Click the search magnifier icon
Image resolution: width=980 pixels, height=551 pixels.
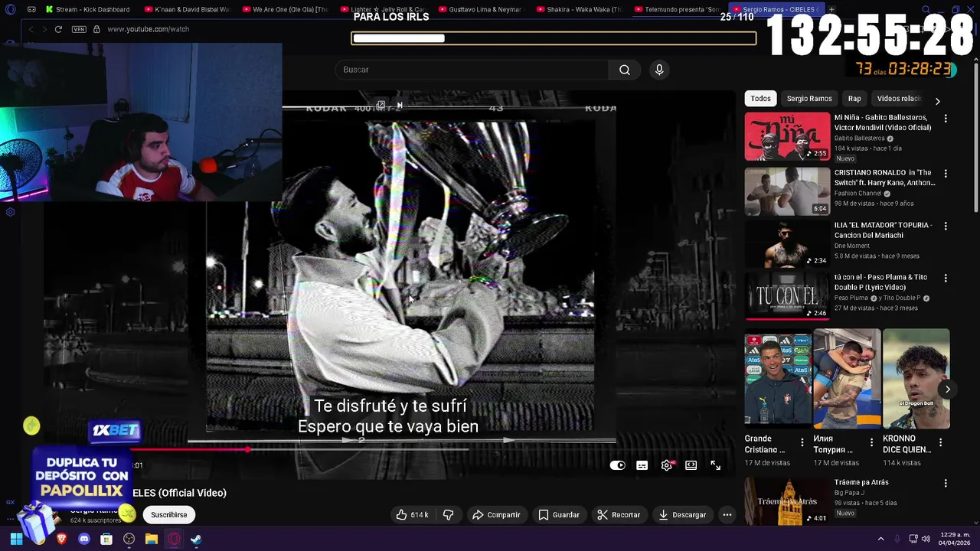pyautogui.click(x=625, y=70)
